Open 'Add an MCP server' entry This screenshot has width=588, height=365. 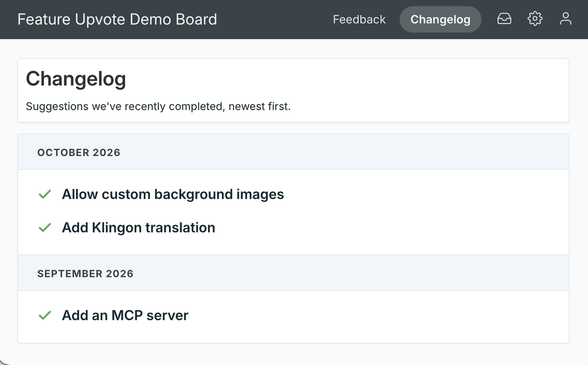coord(125,315)
